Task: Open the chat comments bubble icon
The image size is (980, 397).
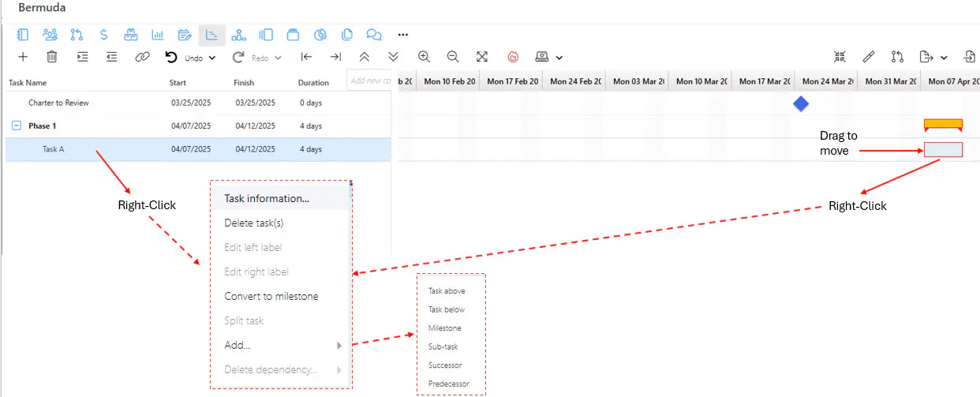Action: coord(374,35)
